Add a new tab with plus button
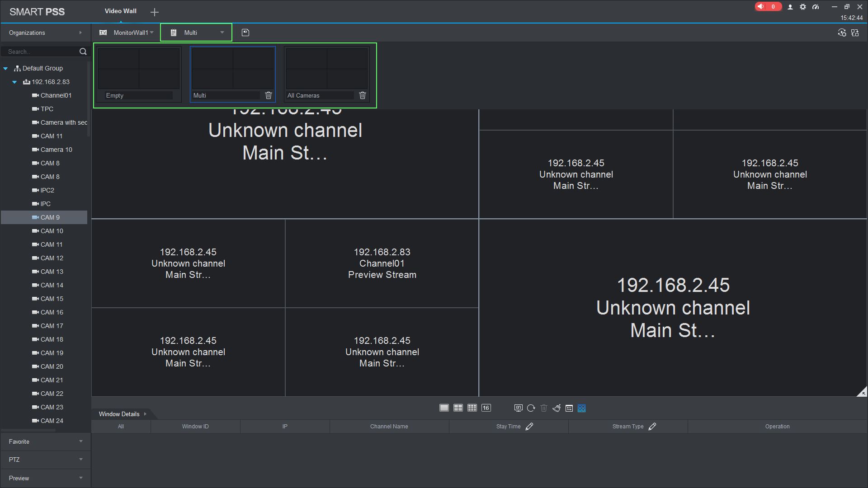Screen dimensions: 868x488 155,12
